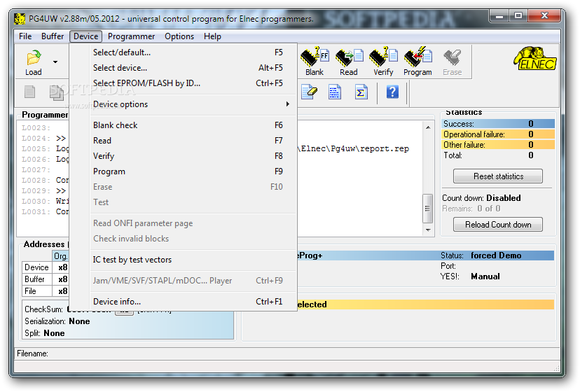Choose IC test by test vectors
Screen dimensions: 580x392
coord(184,260)
